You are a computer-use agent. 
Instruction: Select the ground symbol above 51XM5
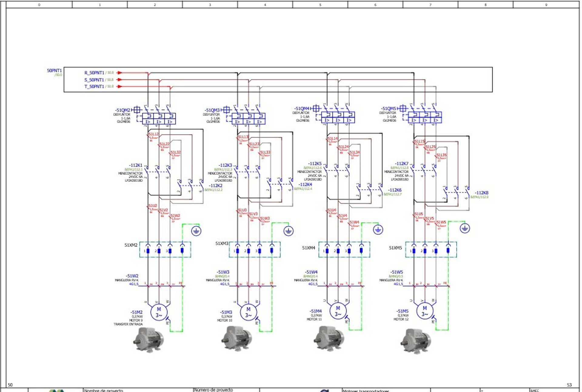tap(464, 228)
